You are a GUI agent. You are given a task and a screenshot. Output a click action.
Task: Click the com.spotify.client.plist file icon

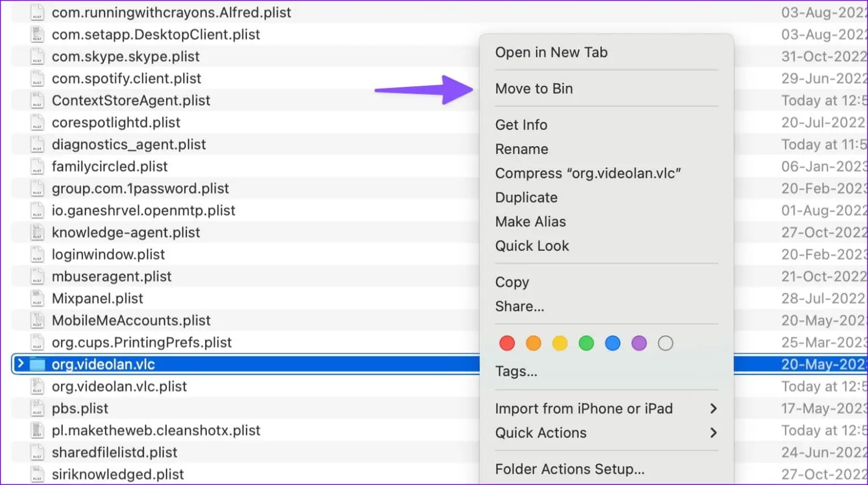point(37,78)
